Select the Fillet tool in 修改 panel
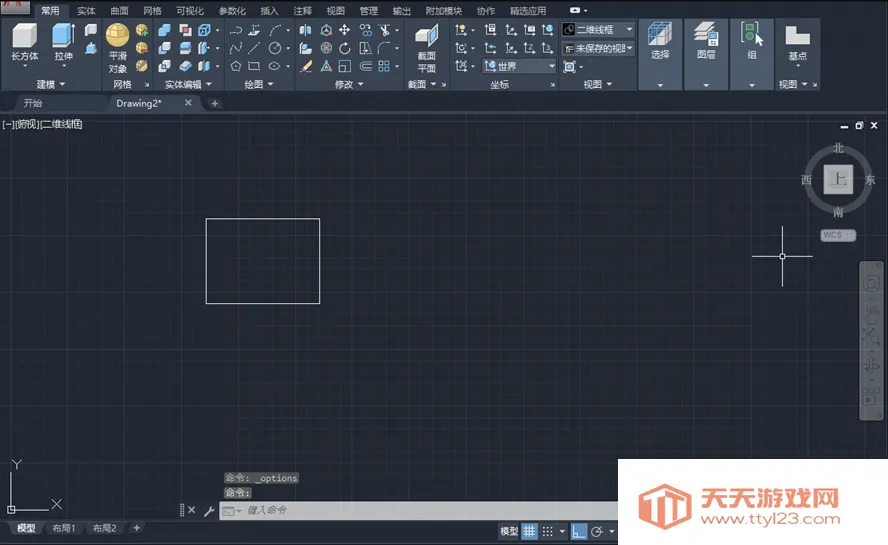Viewport: 888px width, 545px height. 384,48
